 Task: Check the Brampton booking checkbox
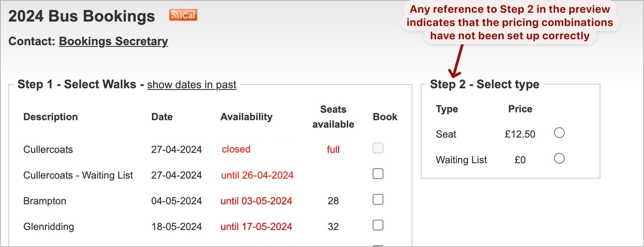378,200
